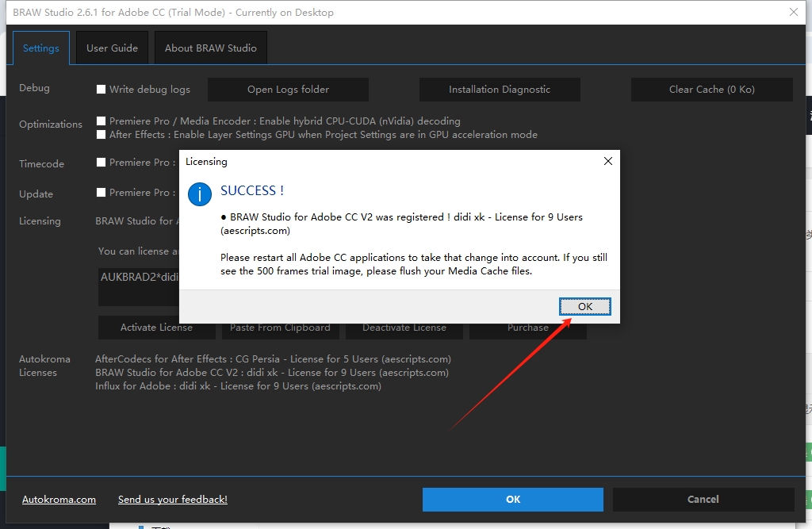The height and width of the screenshot is (529, 812).
Task: Enable Write debug logs checkbox
Action: [101, 89]
